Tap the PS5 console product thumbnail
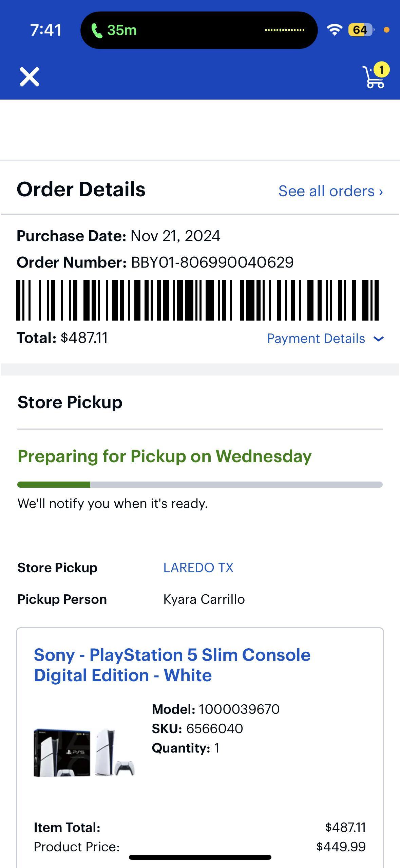400x868 pixels. [84, 753]
